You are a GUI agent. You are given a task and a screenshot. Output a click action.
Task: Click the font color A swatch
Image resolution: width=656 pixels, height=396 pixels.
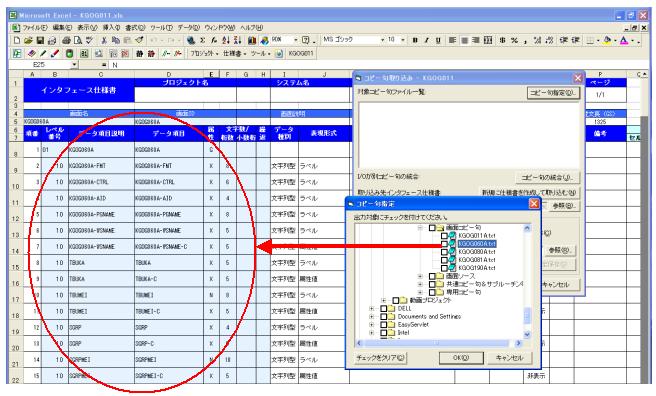pos(624,40)
